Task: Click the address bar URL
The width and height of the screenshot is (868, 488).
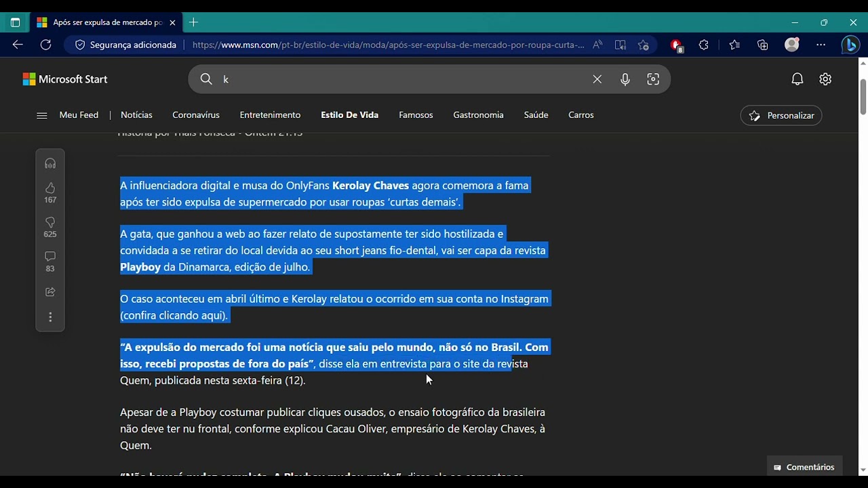Action: pos(388,45)
